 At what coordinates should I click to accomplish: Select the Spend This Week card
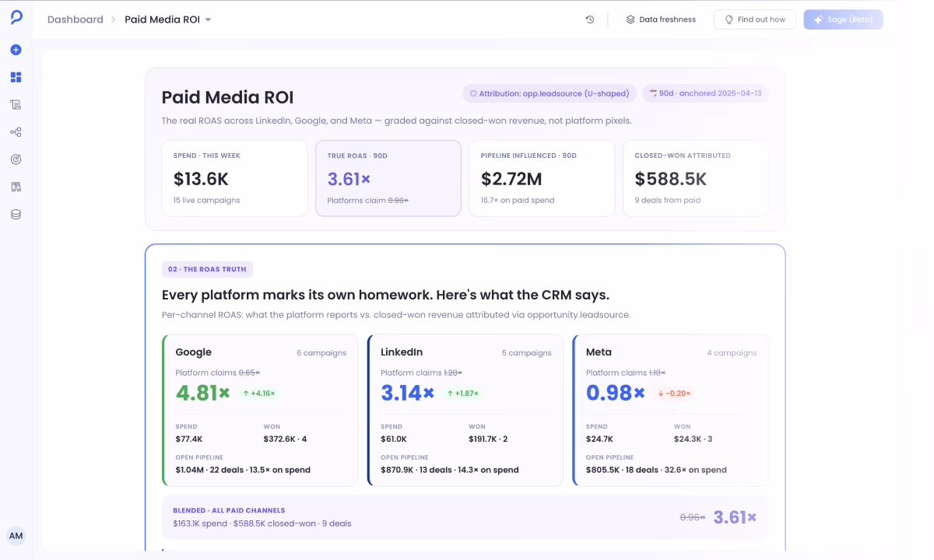tap(234, 178)
